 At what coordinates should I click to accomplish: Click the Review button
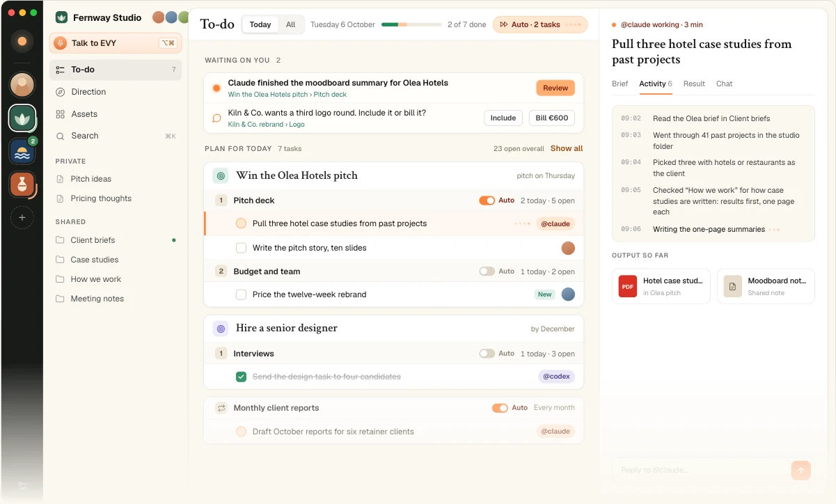click(555, 88)
